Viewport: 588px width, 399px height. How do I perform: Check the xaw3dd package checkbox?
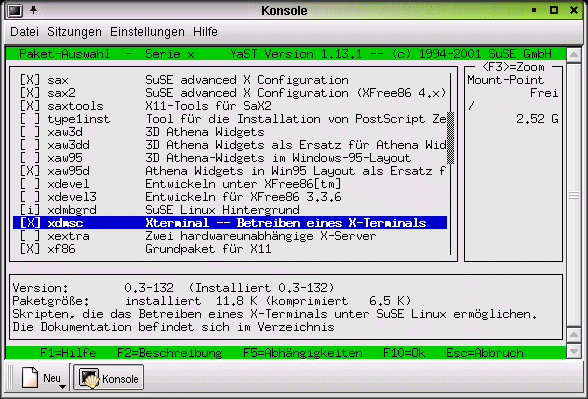click(30, 145)
